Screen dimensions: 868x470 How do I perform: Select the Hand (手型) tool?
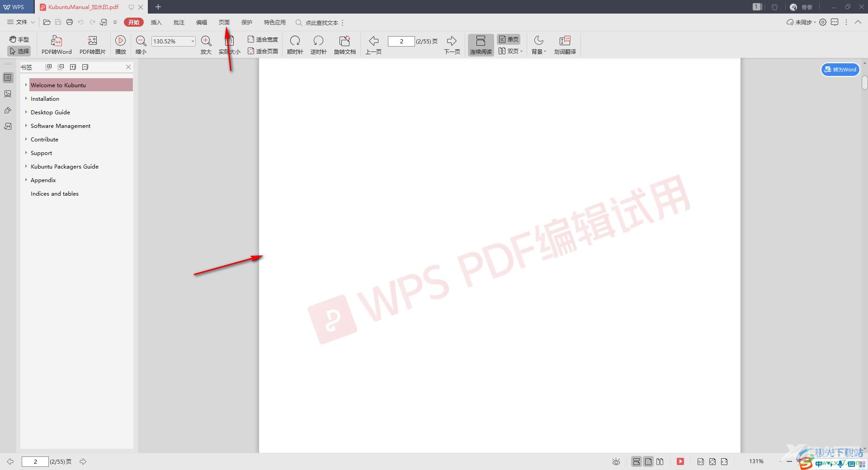[19, 39]
